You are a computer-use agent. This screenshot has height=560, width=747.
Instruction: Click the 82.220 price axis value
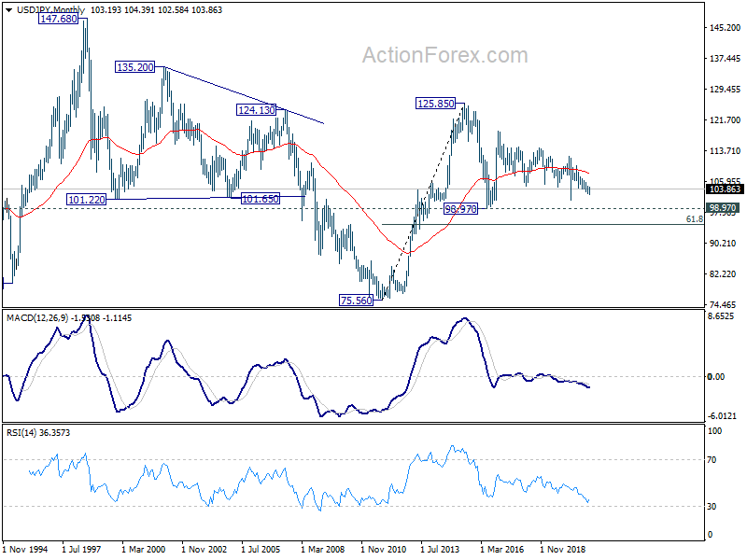(722, 273)
